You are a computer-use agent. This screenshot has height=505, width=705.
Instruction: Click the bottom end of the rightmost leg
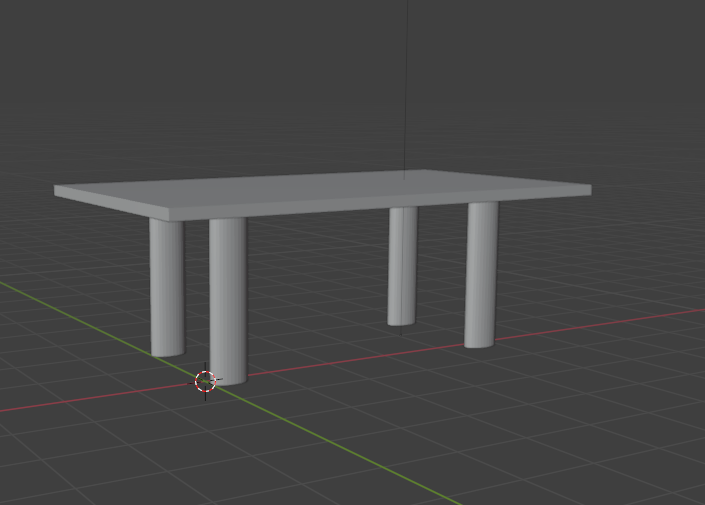pyautogui.click(x=479, y=342)
